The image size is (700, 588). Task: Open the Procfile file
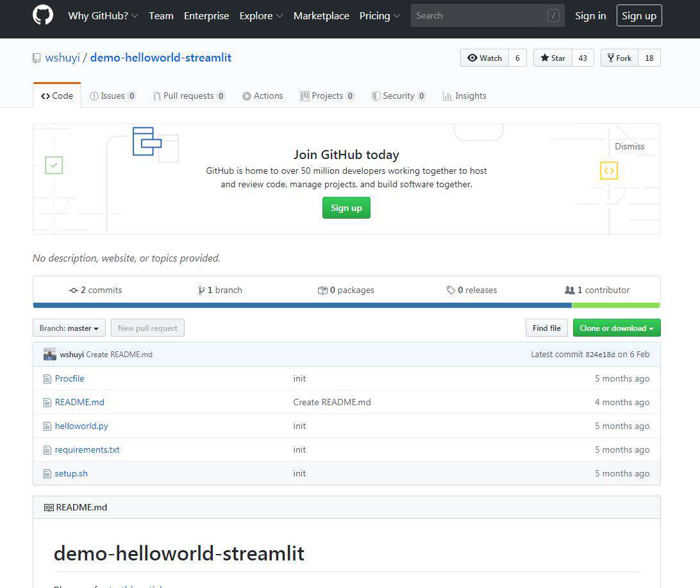(x=70, y=378)
